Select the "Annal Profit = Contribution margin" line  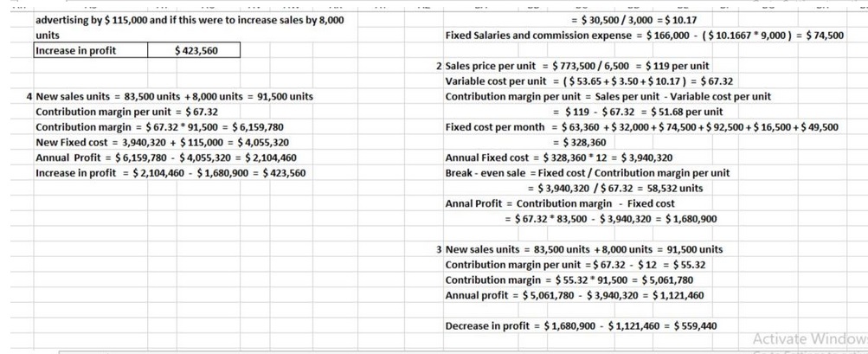559,203
